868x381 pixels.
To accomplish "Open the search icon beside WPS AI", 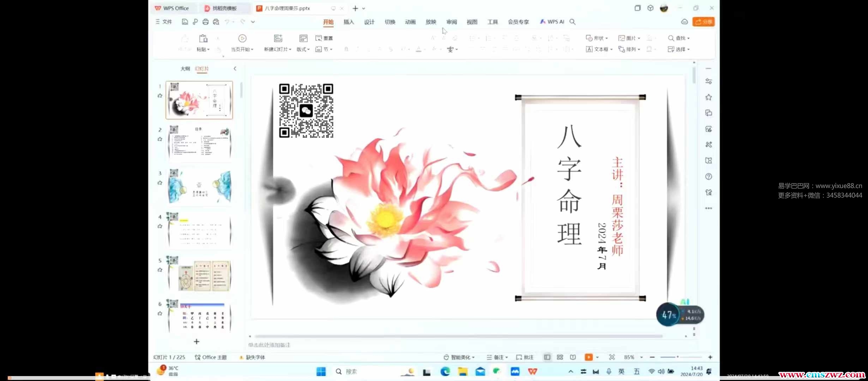I will [573, 22].
